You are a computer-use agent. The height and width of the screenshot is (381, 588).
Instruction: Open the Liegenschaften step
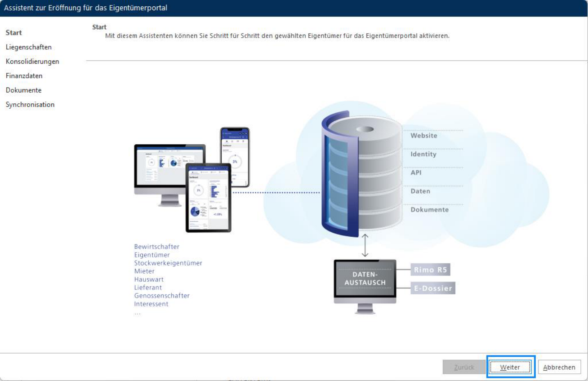[29, 47]
